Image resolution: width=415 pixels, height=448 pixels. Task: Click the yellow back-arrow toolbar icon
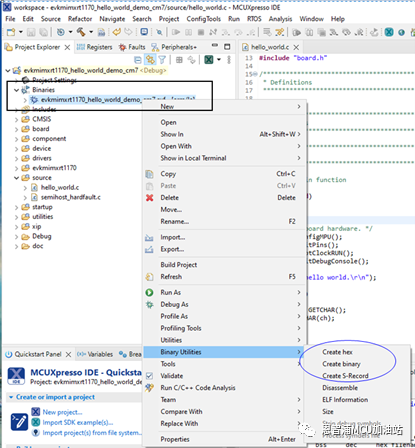coord(117,32)
